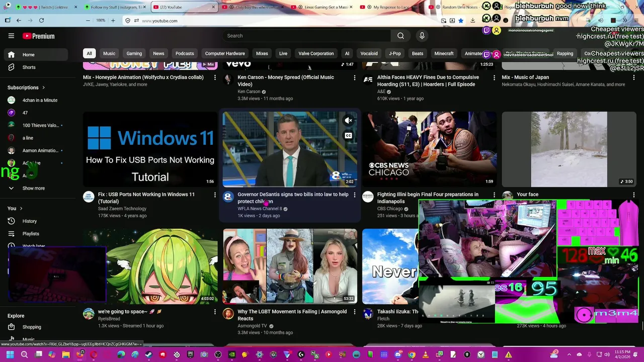Viewport: 644px width, 362px height.
Task: Open CBS Chicago channel link
Action: click(390, 209)
